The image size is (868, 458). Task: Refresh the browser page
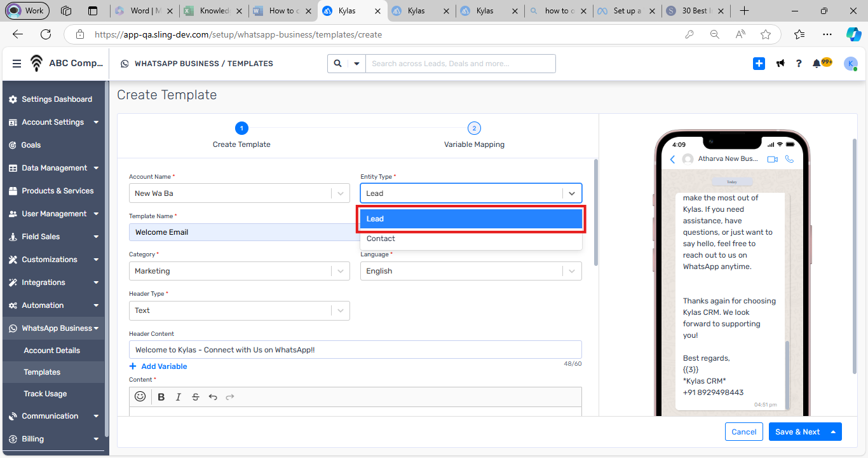46,34
